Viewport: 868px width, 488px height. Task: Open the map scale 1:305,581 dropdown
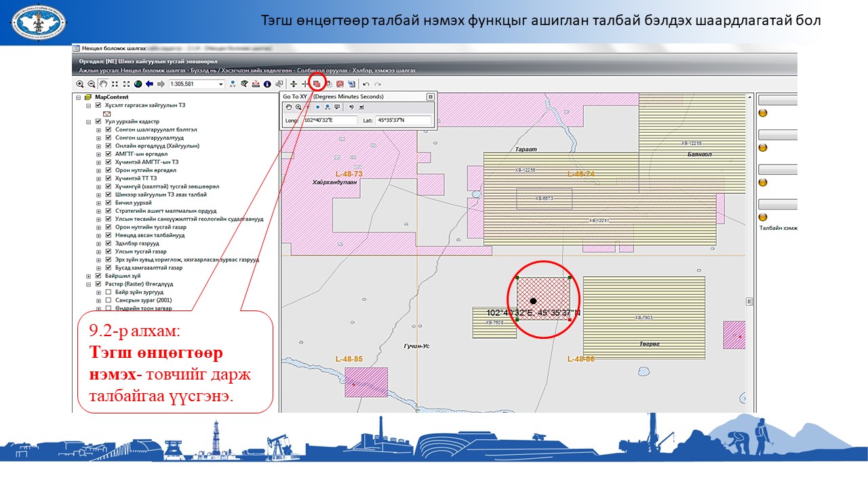click(x=220, y=84)
